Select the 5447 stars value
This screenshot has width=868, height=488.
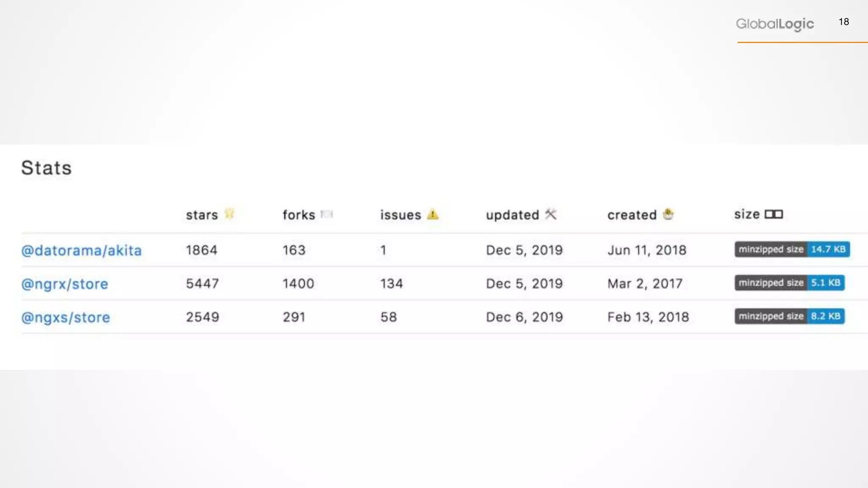202,283
